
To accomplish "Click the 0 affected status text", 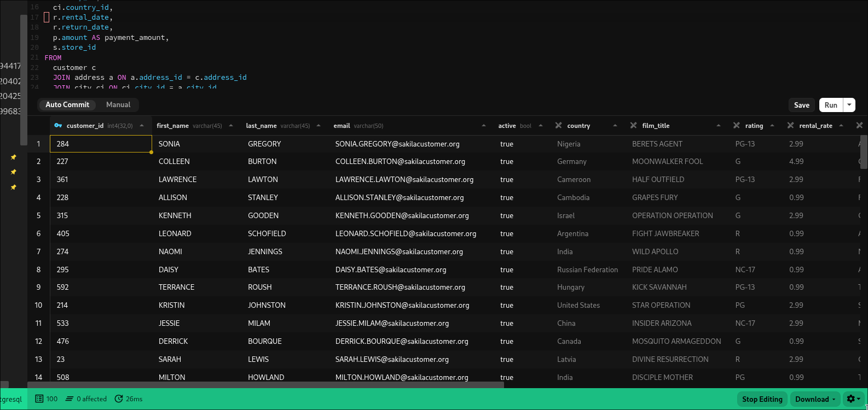I will (x=91, y=399).
